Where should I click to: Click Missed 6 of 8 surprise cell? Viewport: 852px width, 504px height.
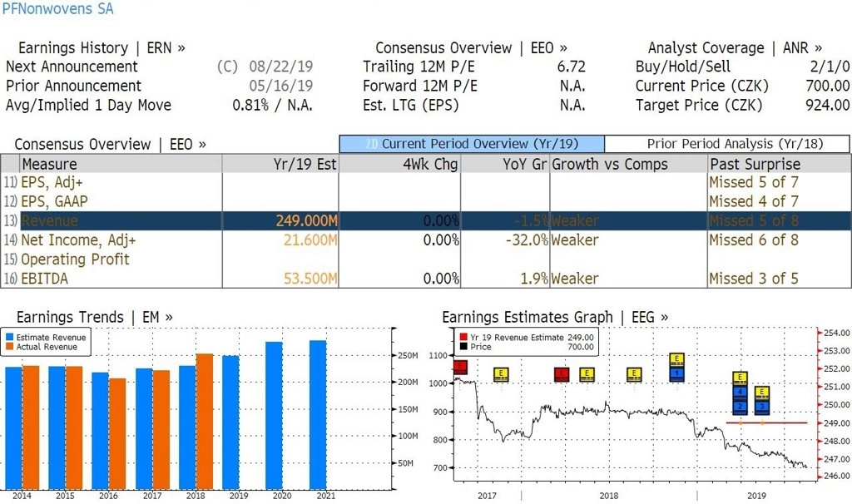click(754, 240)
